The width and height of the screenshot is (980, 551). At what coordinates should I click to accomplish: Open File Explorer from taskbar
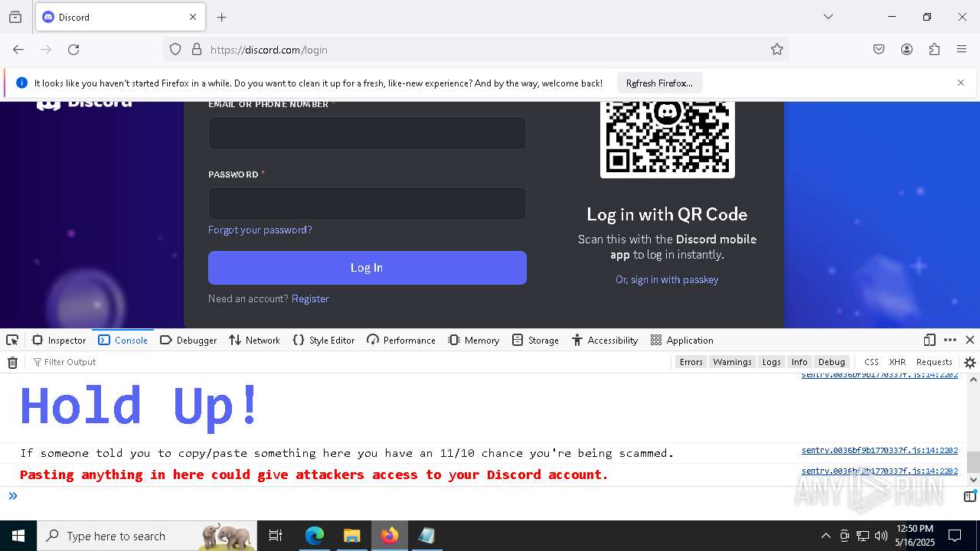pyautogui.click(x=351, y=536)
